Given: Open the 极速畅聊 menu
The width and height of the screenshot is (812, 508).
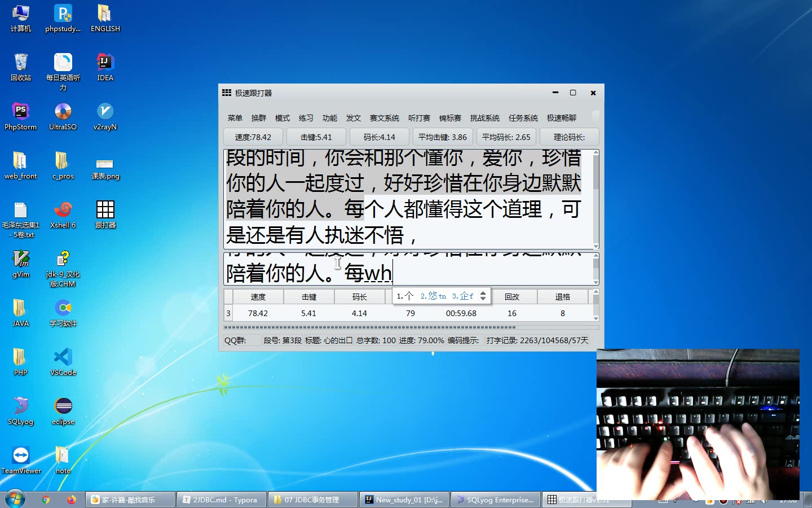Looking at the screenshot, I should (x=562, y=118).
